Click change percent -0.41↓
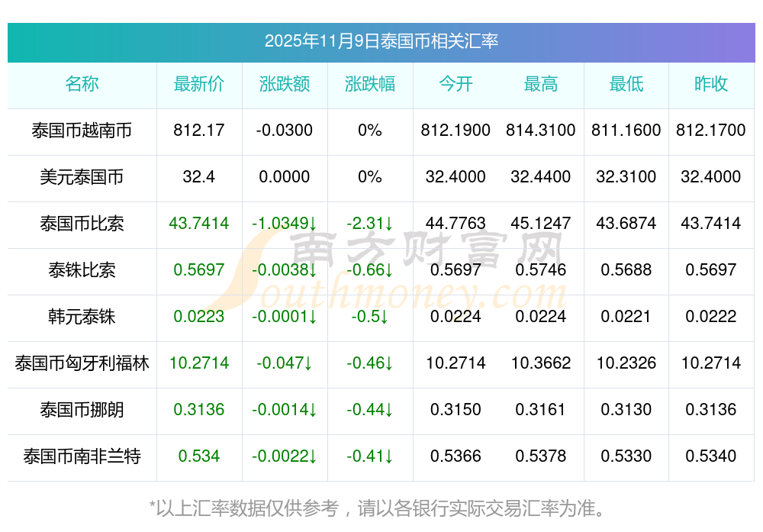The height and width of the screenshot is (532, 763). pos(370,456)
